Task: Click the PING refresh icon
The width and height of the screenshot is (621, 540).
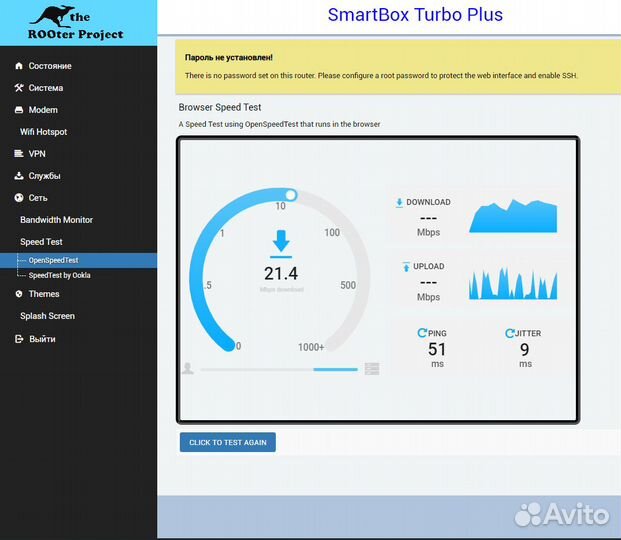Action: [x=422, y=333]
